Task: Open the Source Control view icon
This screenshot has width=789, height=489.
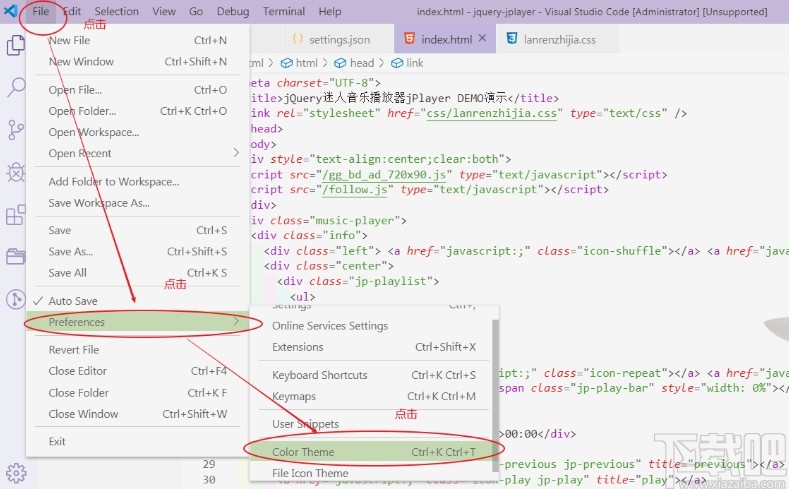Action: point(16,130)
